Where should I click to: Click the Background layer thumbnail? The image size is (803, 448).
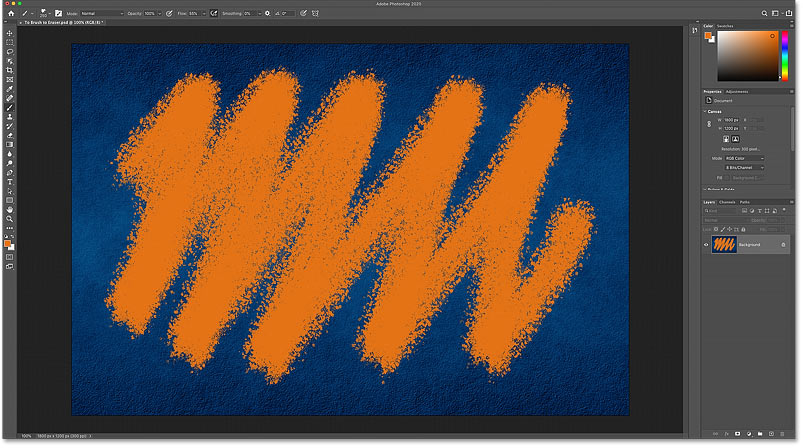pyautogui.click(x=724, y=245)
